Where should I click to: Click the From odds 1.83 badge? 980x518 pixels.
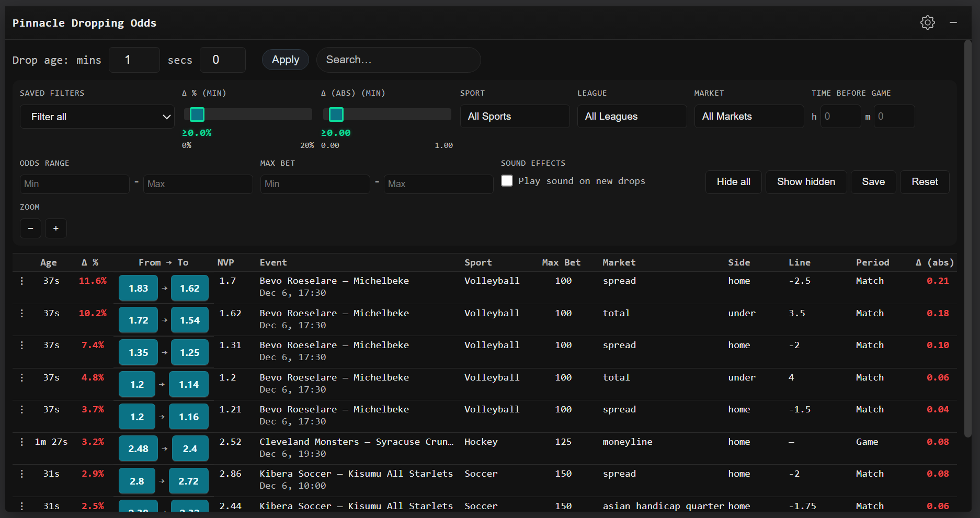tap(138, 288)
